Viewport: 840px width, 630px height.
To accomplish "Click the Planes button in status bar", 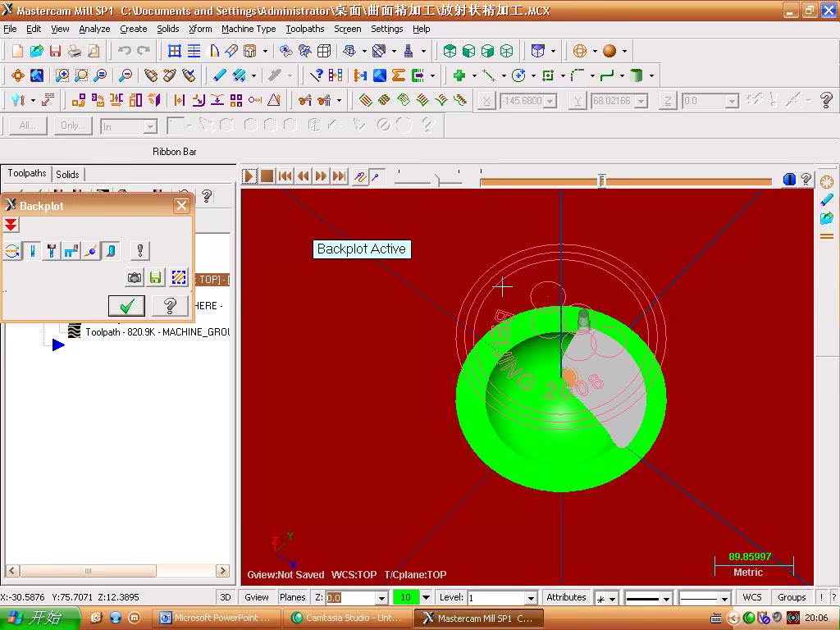I will (x=293, y=597).
